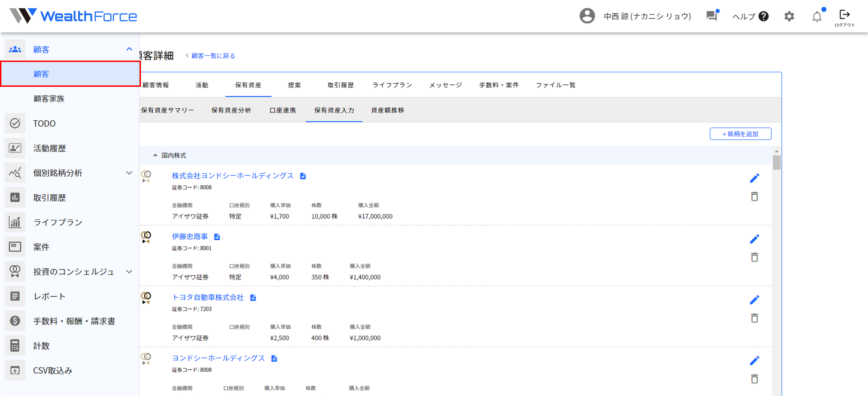Expand the 個別銘柄分析 sidebar menu
Screen dimensions: 868x396
tap(129, 173)
